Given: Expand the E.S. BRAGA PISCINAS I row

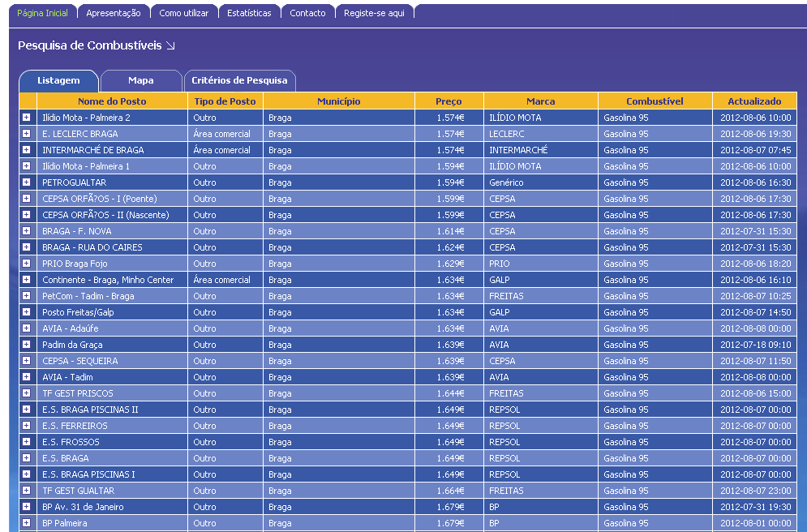Looking at the screenshot, I should point(26,474).
